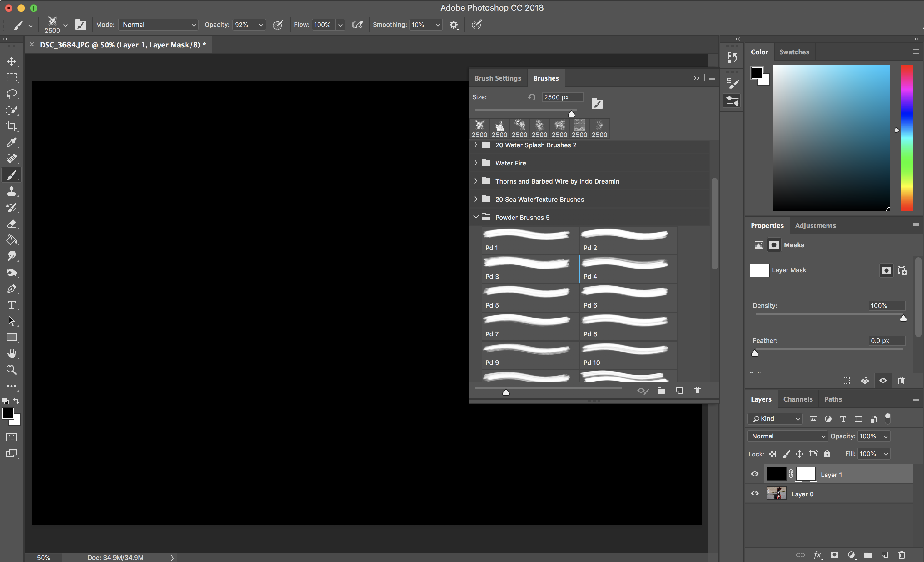Hide Layer 0 using its eye icon
Image resolution: width=924 pixels, height=562 pixels.
click(x=755, y=493)
